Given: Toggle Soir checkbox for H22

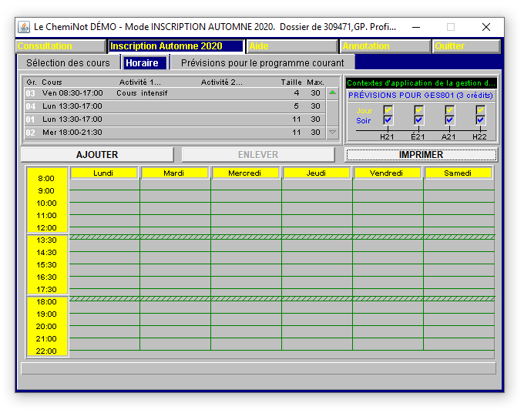Looking at the screenshot, I should 480,119.
